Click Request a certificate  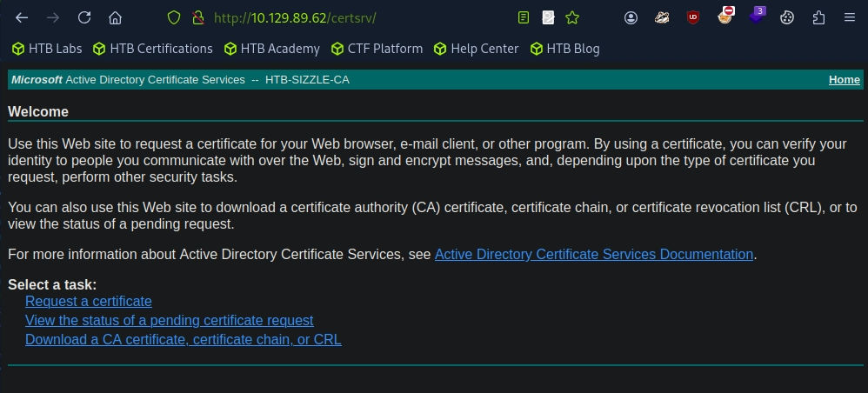pos(89,301)
